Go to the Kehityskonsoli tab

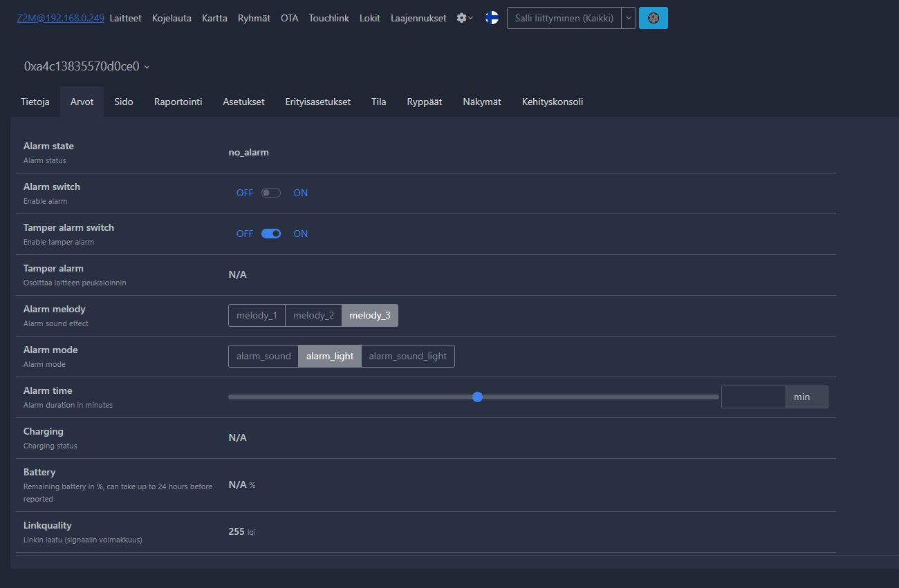pos(552,102)
